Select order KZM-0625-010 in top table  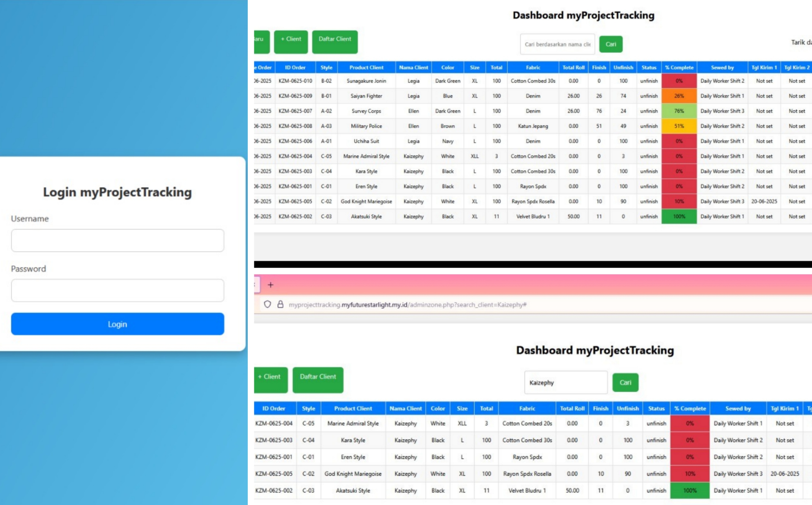[x=295, y=81]
